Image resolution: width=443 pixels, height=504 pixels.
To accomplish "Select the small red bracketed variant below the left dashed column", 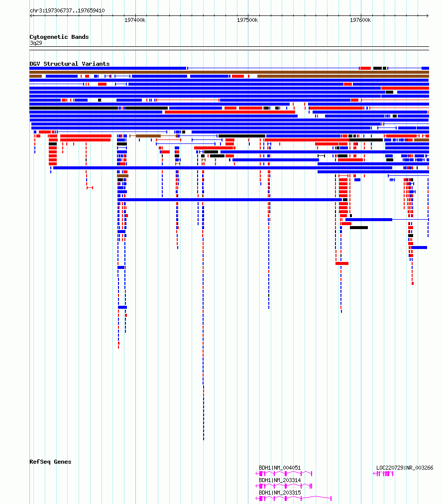I will click(90, 187).
